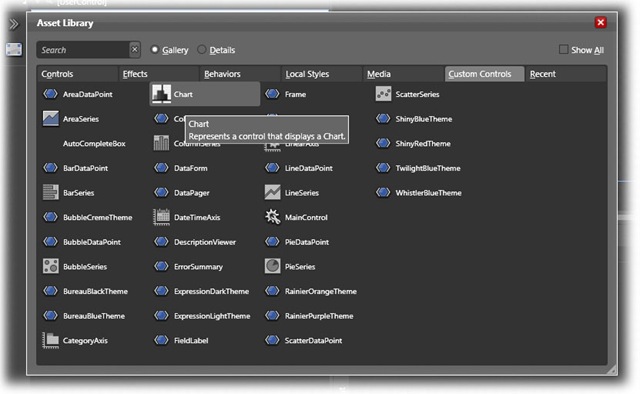Choose the AreaSeries chart icon
Screen dimensions: 640x394
click(50, 119)
